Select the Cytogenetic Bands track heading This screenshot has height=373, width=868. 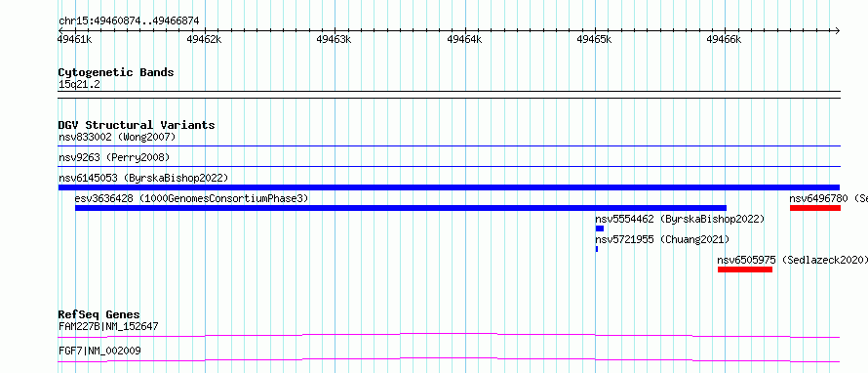[x=116, y=72]
